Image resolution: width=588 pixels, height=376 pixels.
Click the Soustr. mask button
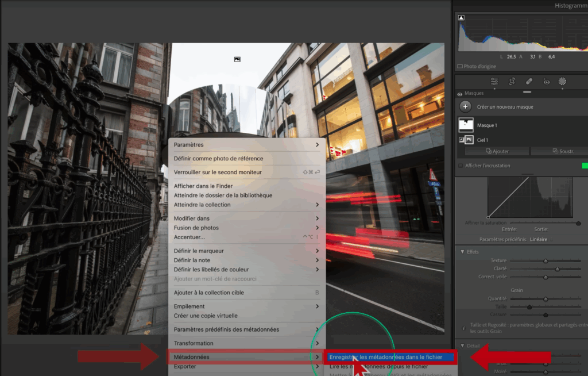point(566,151)
